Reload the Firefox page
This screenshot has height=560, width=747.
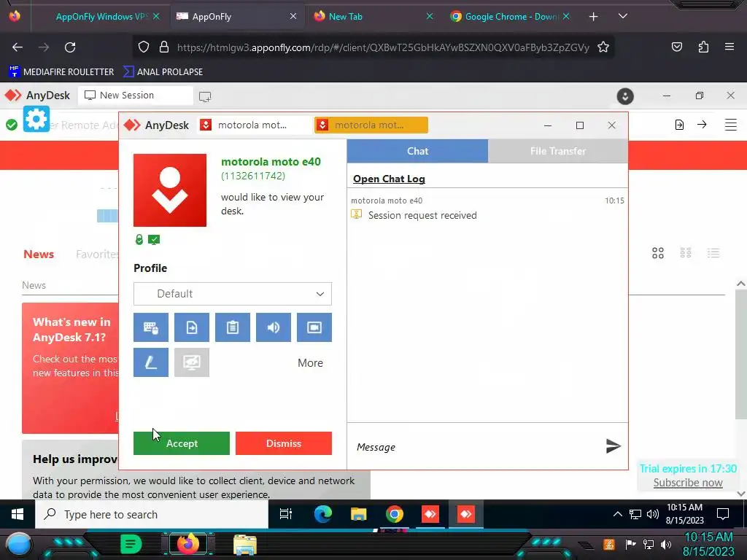70,47
